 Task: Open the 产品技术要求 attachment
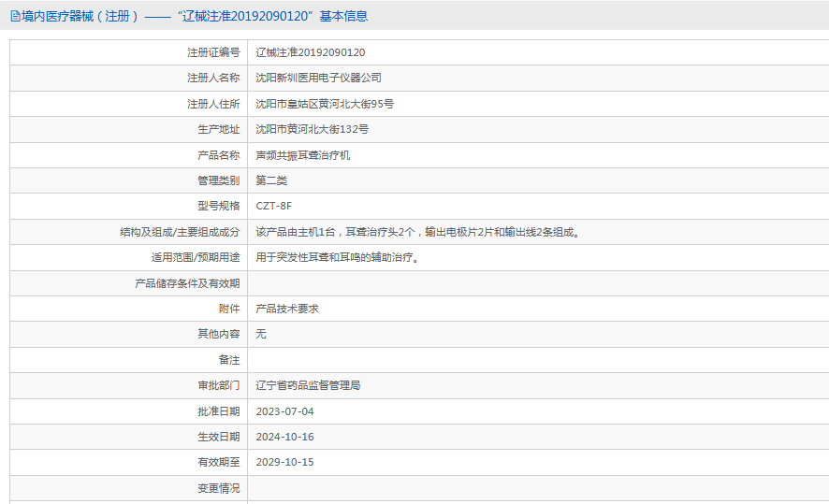[287, 309]
